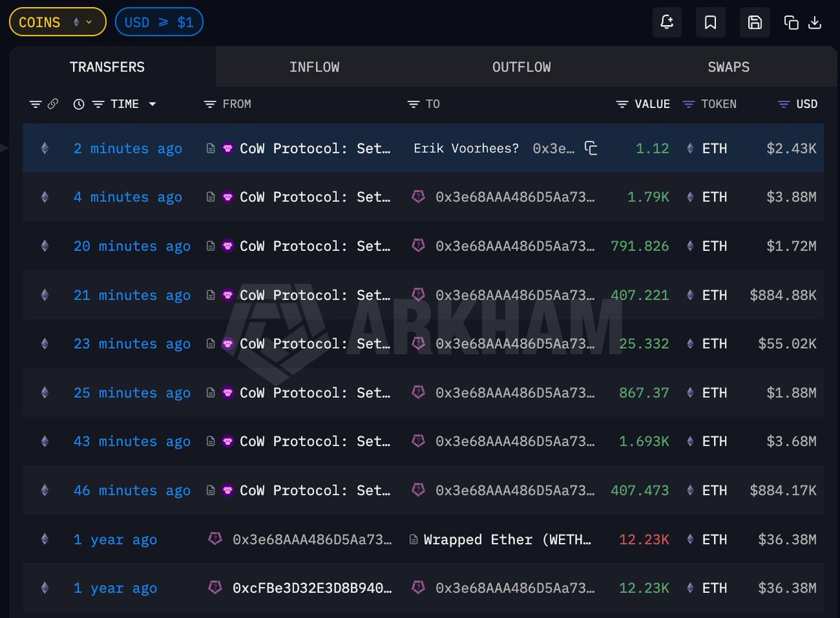
Task: Click the save floppy disk icon
Action: 755,22
